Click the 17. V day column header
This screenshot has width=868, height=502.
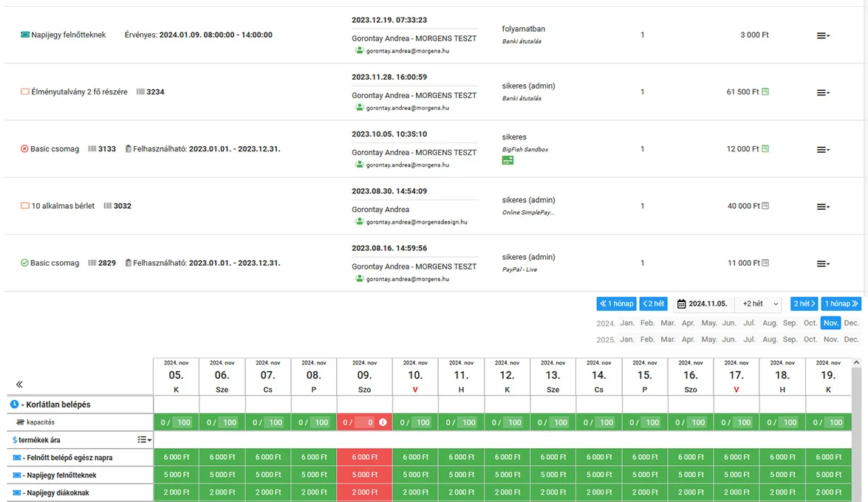coord(737,376)
